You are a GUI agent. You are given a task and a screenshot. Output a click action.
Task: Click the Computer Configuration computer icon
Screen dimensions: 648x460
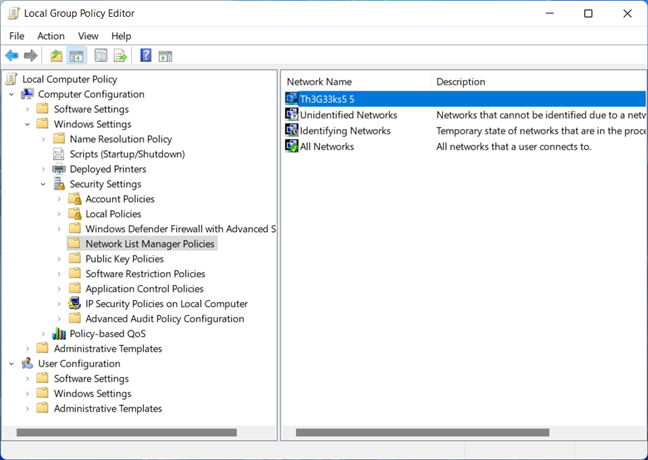point(27,94)
